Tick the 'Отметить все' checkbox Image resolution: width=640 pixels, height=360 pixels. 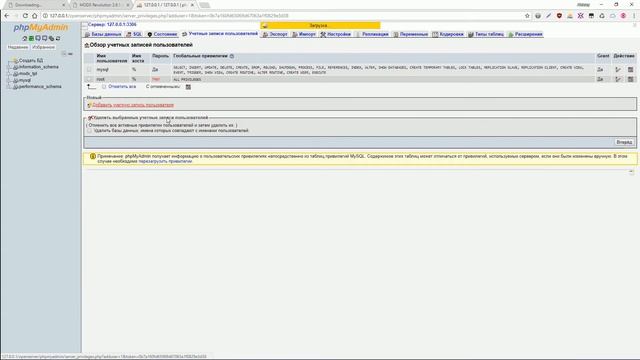click(104, 87)
